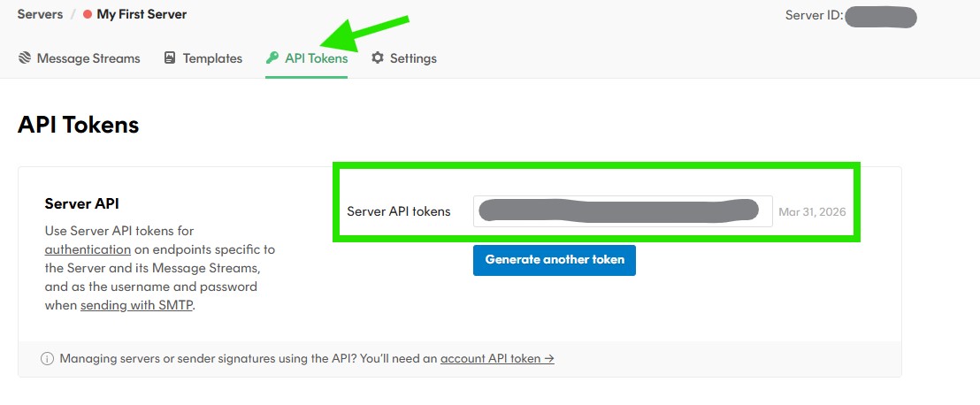Click the Server API tokens input field
Image resolution: width=980 pixels, height=405 pixels.
click(622, 211)
